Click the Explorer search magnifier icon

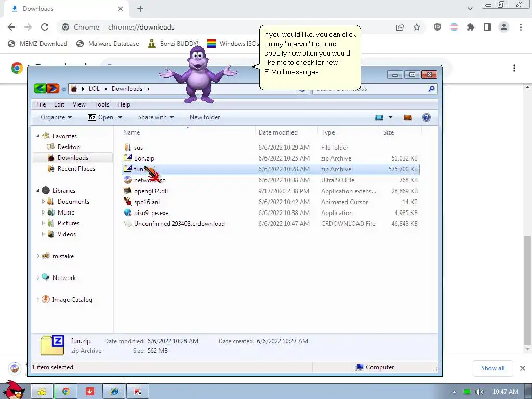[x=431, y=89]
